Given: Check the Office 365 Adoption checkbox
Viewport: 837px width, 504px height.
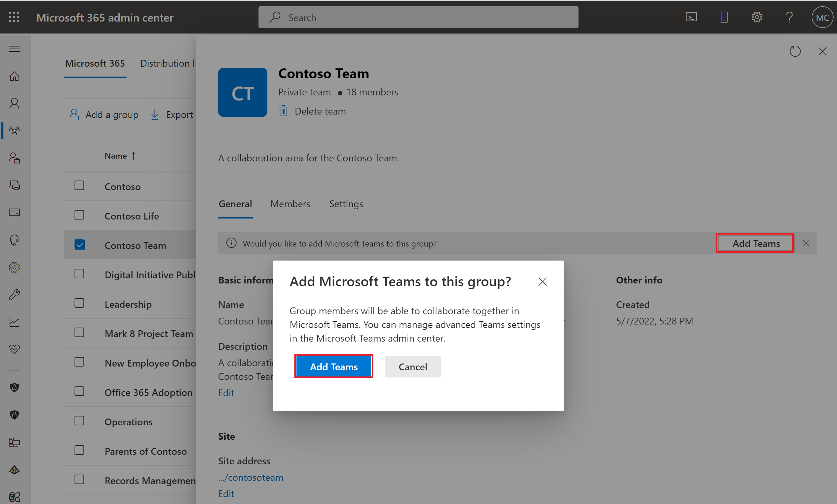Looking at the screenshot, I should point(79,392).
